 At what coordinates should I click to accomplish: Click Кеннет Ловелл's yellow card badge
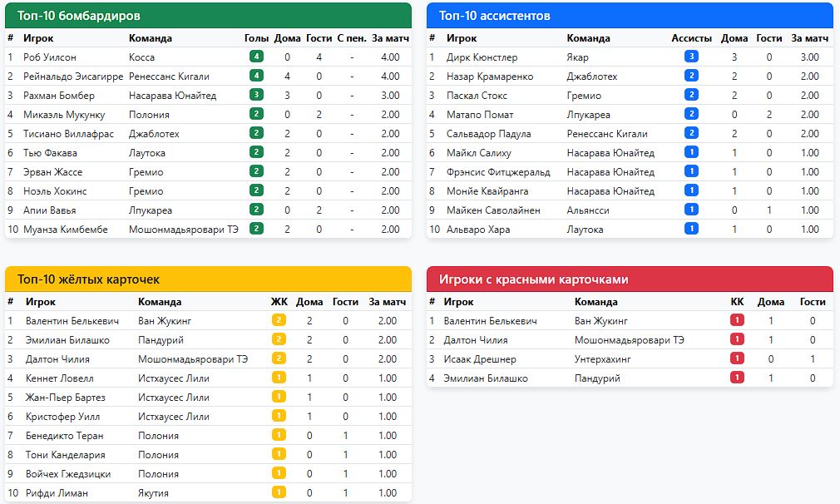[279, 378]
